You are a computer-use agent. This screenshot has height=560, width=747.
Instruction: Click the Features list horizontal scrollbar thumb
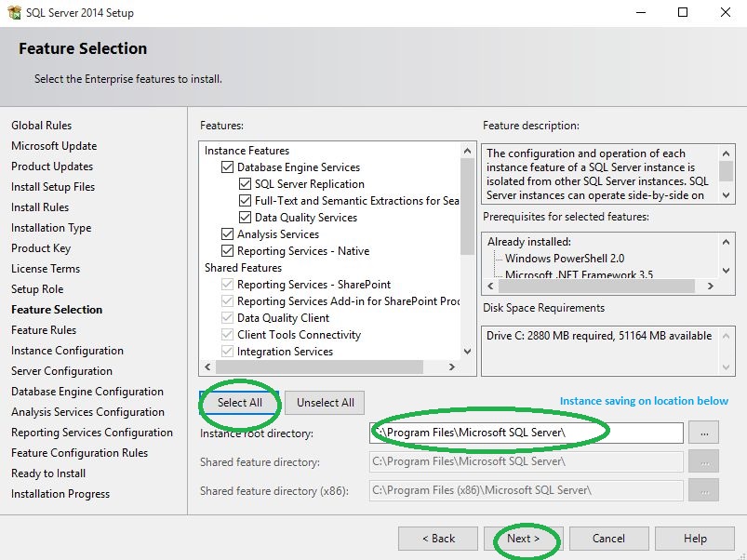tap(319, 367)
